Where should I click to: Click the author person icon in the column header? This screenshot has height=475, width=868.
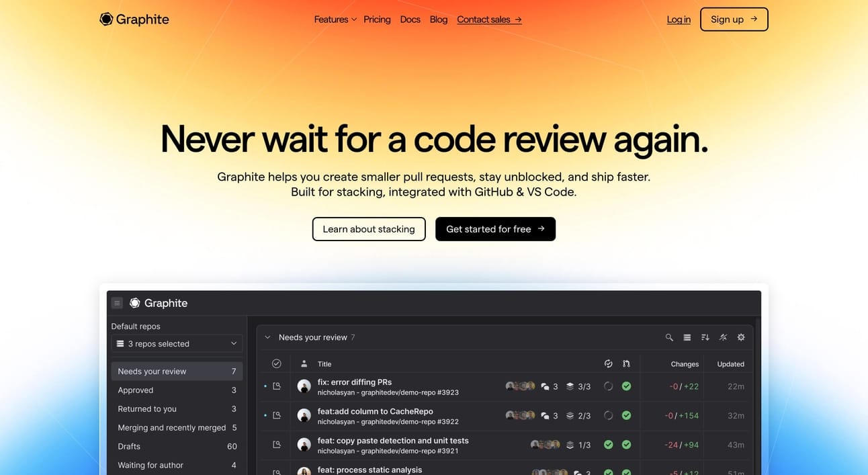click(304, 363)
